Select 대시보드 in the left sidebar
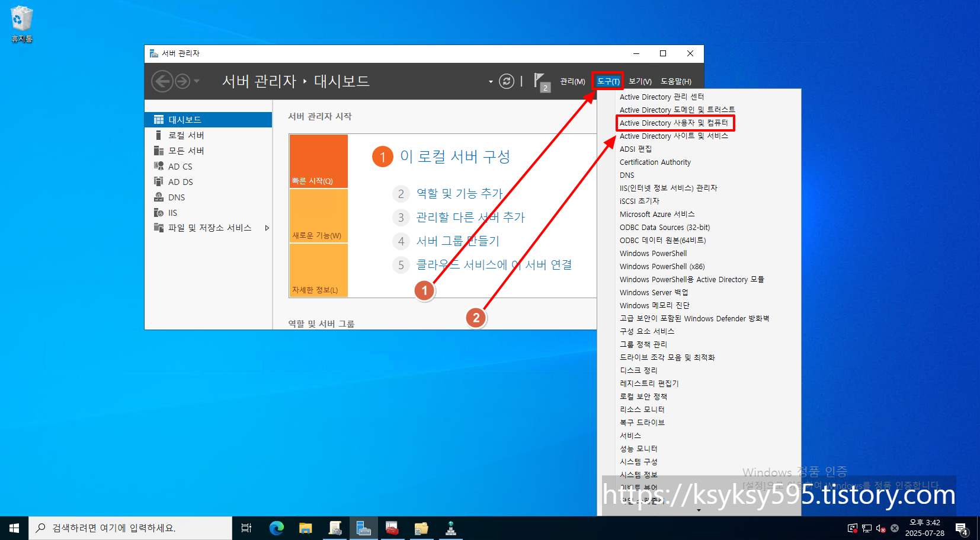This screenshot has width=980, height=540. (x=209, y=120)
